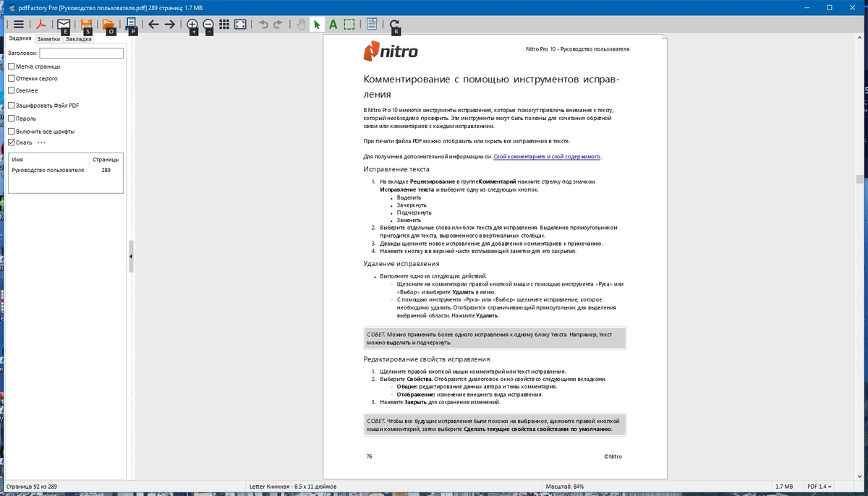Save the PDF with floppy icon

pos(87,24)
